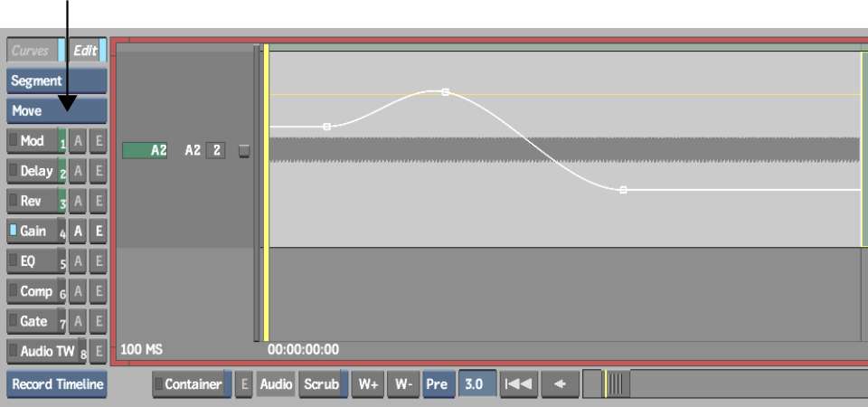This screenshot has width=868, height=407.
Task: Click the play backward arrow button
Action: coord(560,383)
